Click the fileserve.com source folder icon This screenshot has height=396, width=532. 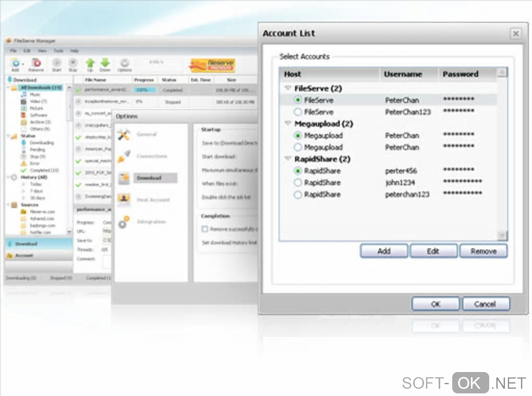click(x=23, y=212)
